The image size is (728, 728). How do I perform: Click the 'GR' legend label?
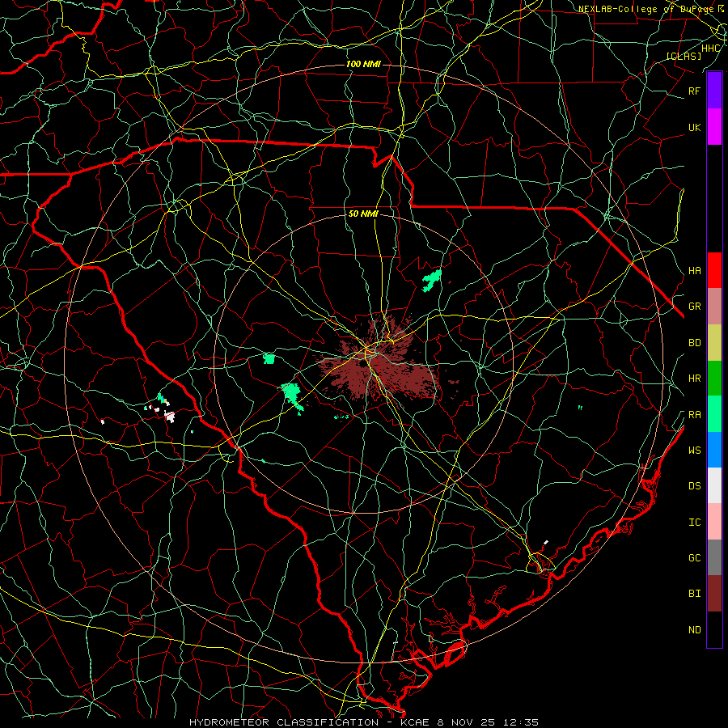[x=694, y=307]
